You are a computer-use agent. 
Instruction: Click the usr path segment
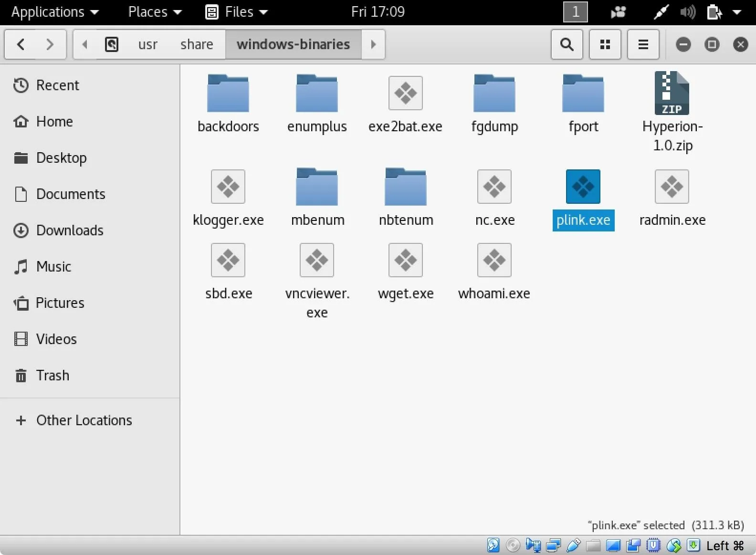(x=148, y=44)
